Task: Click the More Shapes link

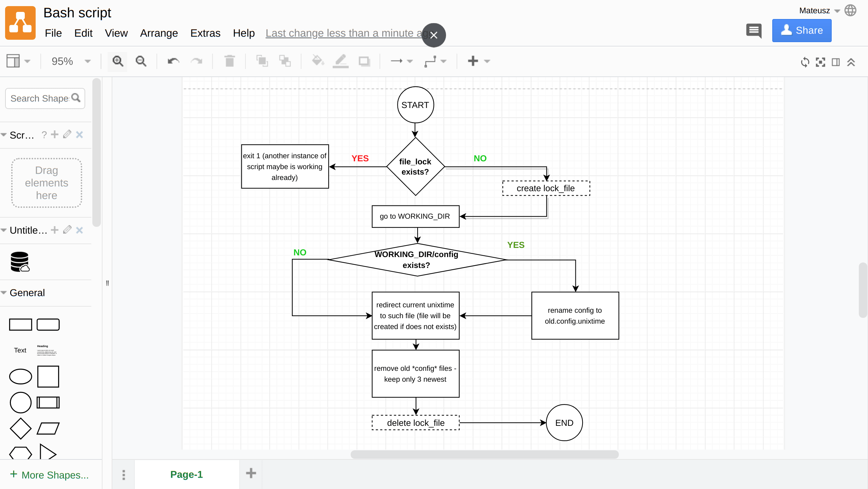Action: 50,475
